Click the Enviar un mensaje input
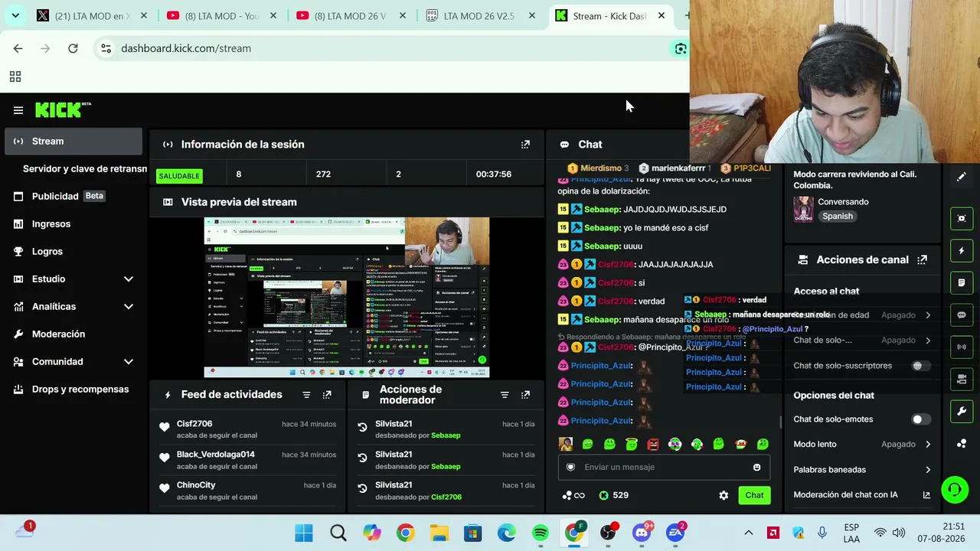 pos(665,467)
